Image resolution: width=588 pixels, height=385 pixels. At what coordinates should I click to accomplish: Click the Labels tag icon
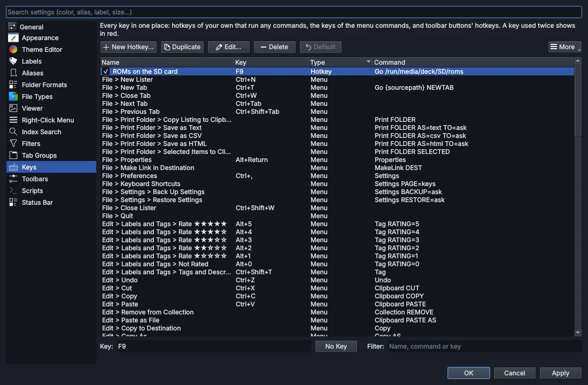click(x=13, y=61)
